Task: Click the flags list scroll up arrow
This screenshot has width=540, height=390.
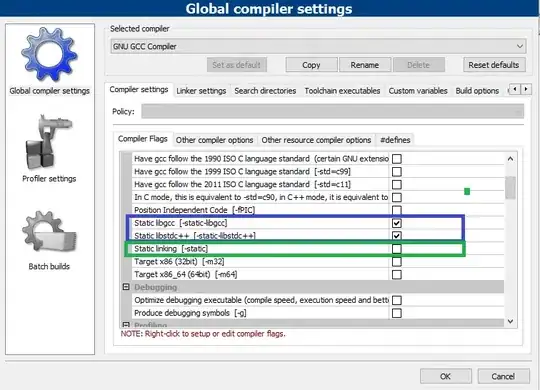Action: coord(510,159)
